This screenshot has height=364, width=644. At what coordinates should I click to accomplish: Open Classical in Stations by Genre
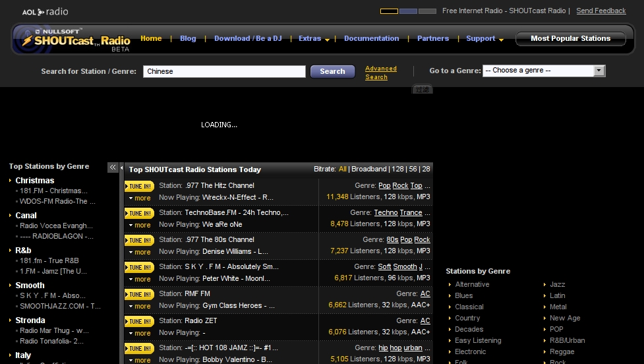(469, 307)
